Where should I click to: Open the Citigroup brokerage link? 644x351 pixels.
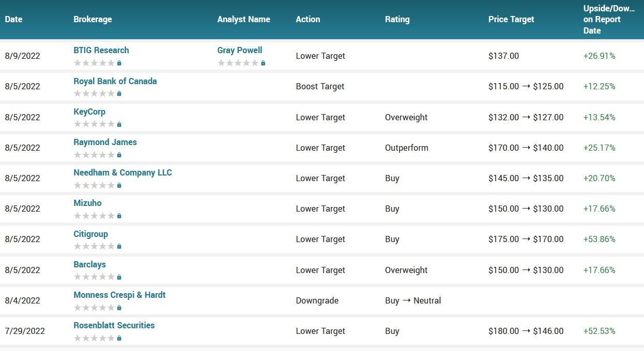coord(91,234)
